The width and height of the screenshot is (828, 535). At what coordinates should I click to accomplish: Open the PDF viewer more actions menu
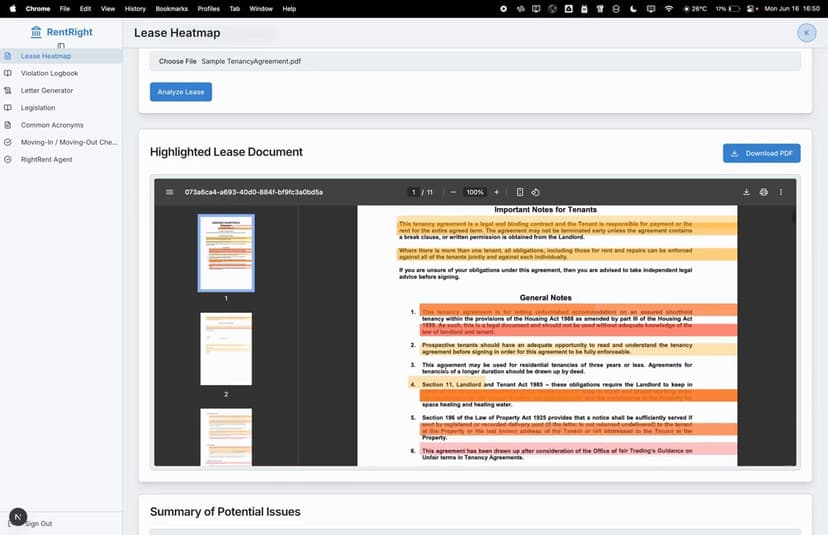pyautogui.click(x=781, y=192)
